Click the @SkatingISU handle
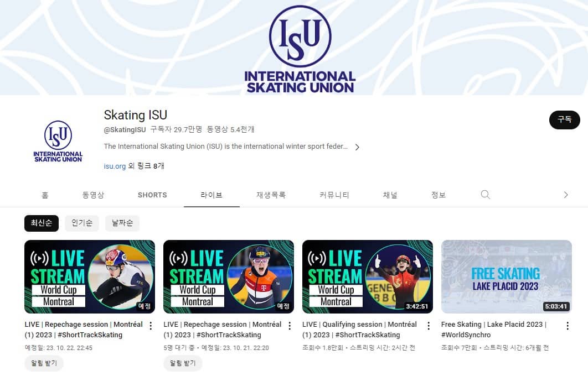Image resolution: width=588 pixels, height=376 pixels. pos(125,129)
